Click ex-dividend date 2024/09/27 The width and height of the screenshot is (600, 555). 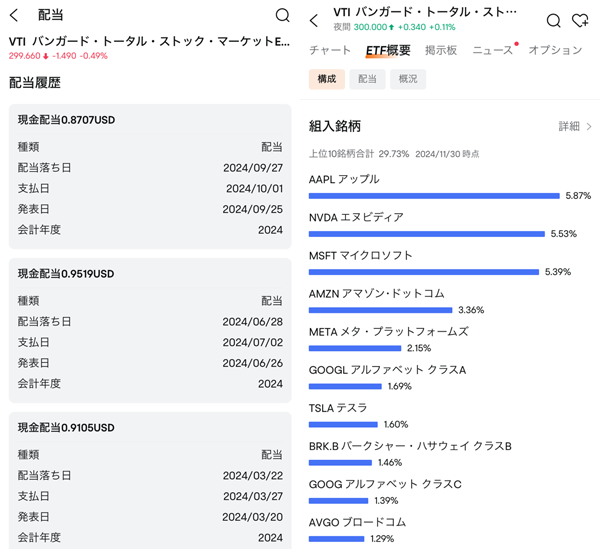point(253,168)
